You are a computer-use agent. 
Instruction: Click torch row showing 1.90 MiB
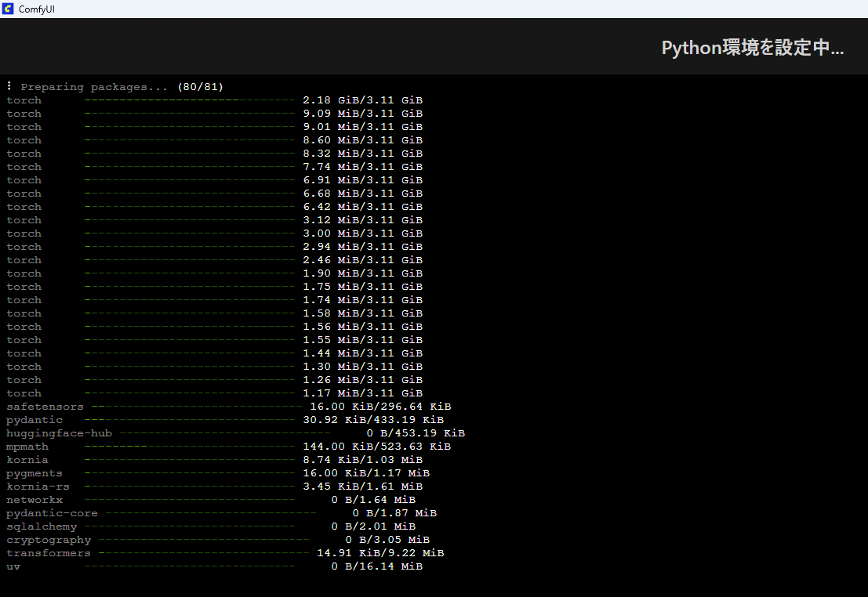(x=214, y=273)
